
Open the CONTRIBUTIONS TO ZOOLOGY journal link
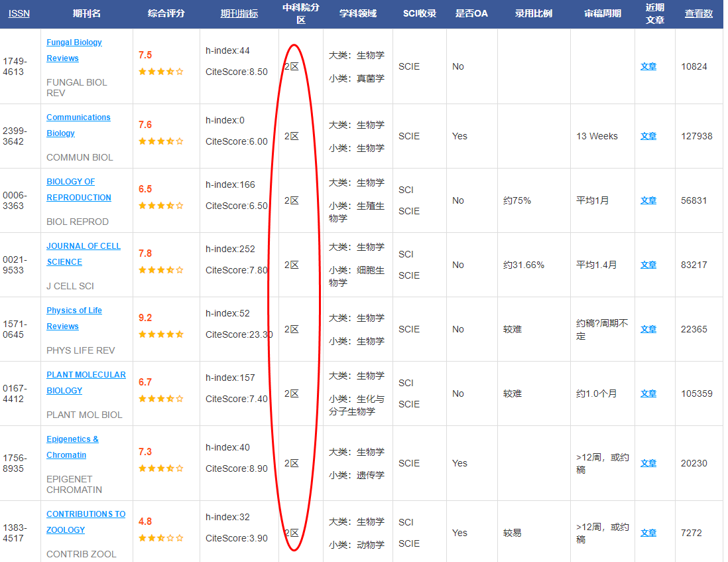click(86, 514)
